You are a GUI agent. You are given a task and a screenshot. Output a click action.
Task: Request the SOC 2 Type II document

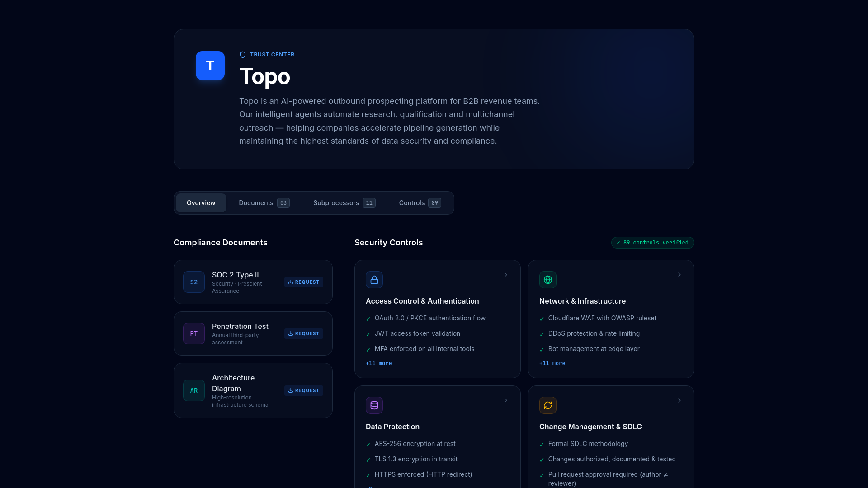tap(304, 282)
